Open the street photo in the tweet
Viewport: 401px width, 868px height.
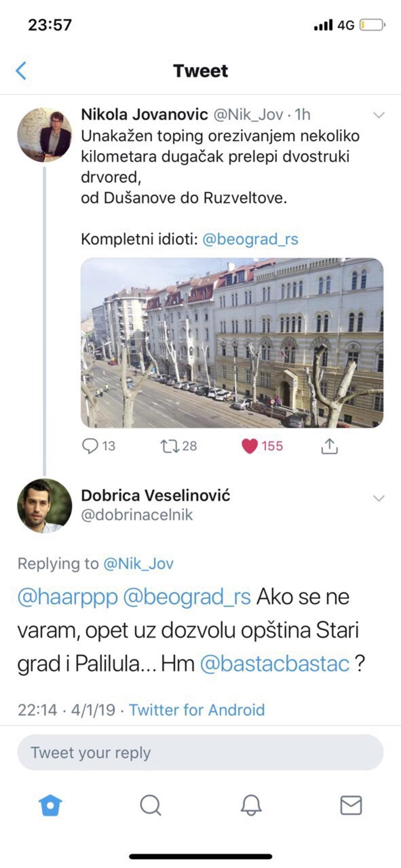click(232, 343)
